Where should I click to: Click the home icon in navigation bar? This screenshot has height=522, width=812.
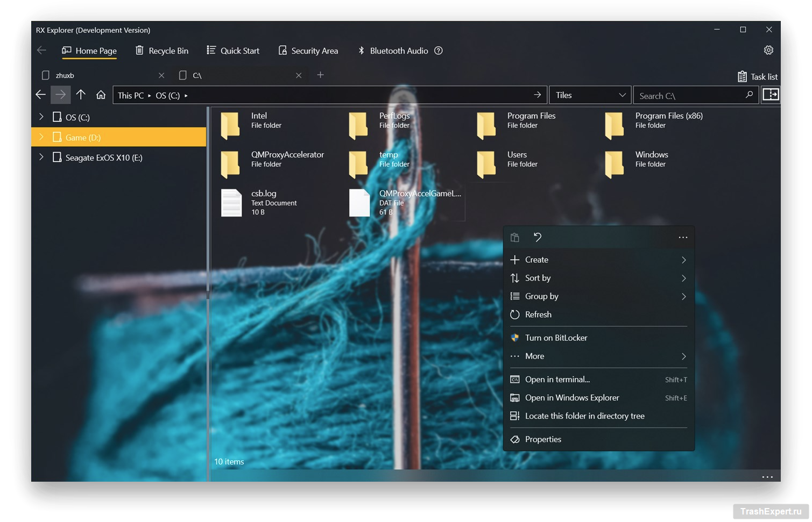coord(101,95)
